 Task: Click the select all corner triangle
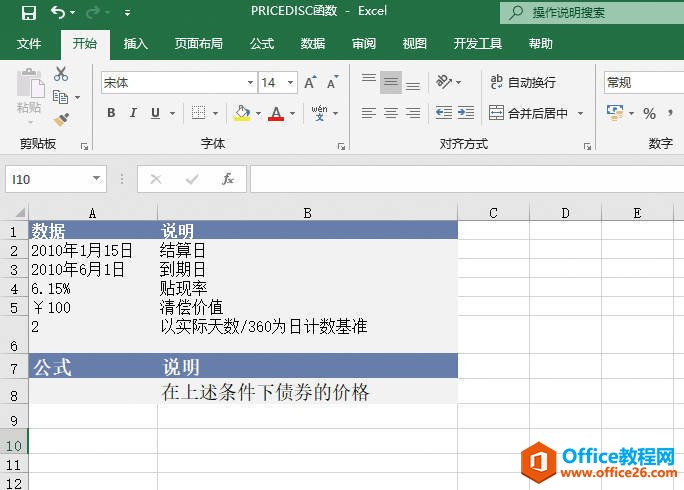coord(20,212)
